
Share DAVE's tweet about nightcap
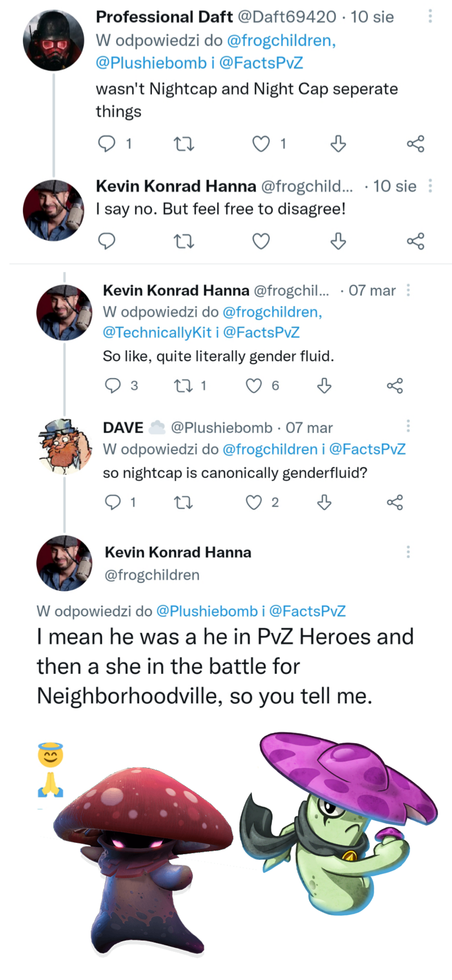(395, 502)
